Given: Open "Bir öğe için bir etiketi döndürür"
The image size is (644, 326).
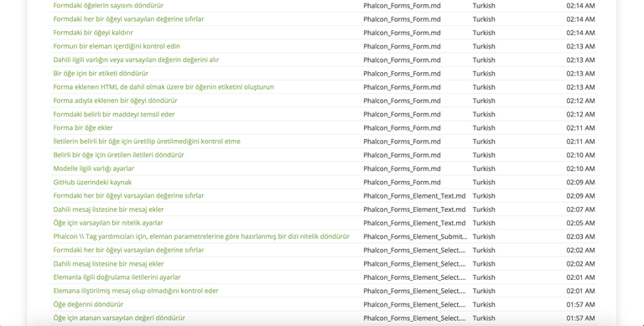Looking at the screenshot, I should [x=101, y=74].
